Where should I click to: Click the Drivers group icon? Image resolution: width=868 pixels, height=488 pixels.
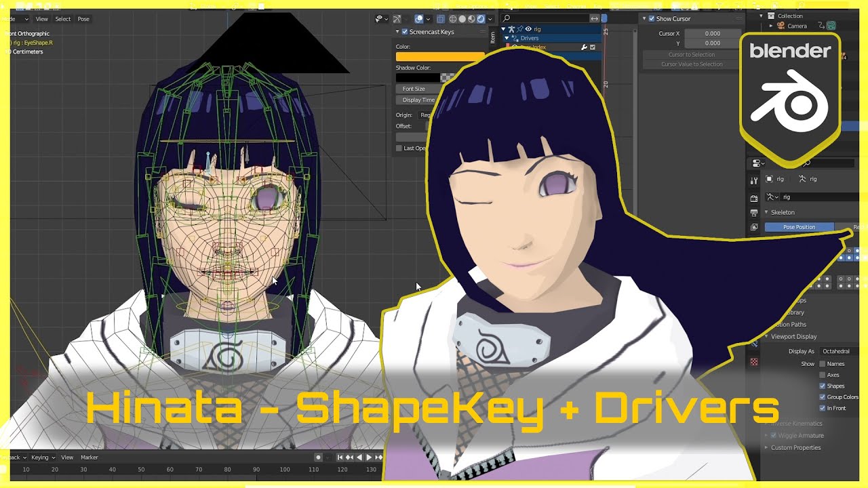(x=515, y=38)
